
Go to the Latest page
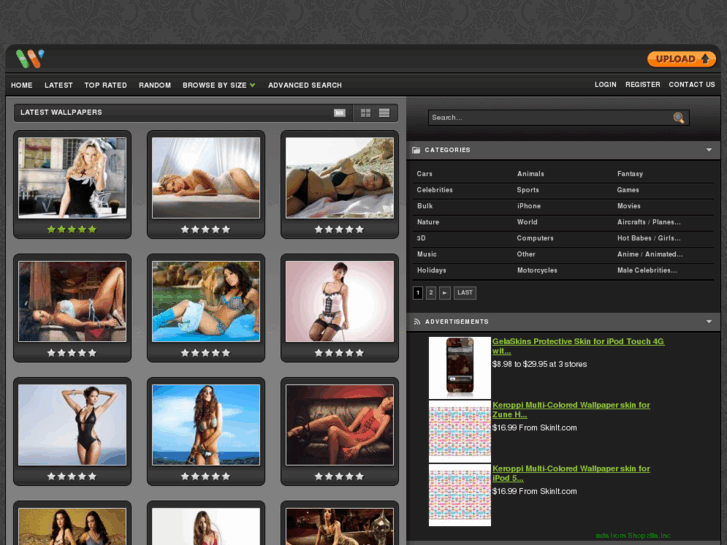pos(58,85)
